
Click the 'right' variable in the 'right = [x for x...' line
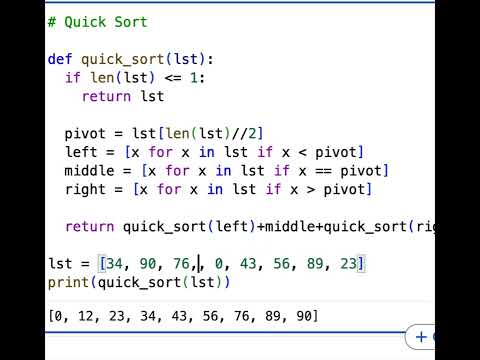(85, 190)
